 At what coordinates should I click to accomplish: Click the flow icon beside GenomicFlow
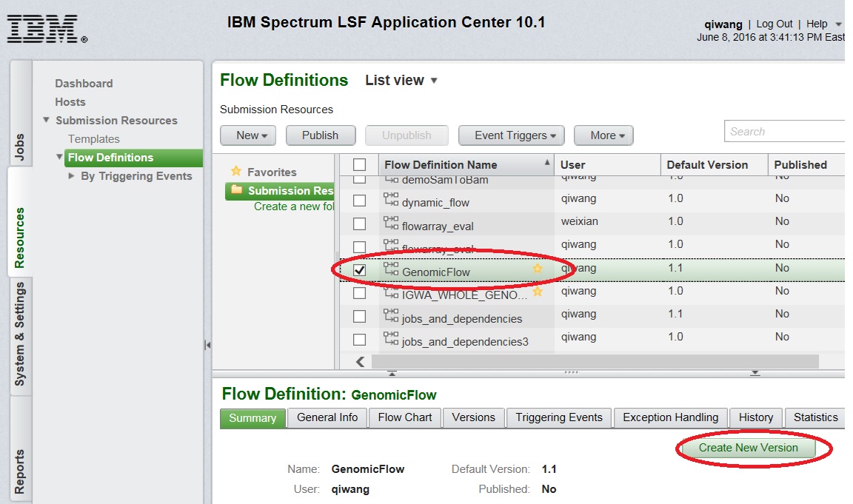click(391, 269)
